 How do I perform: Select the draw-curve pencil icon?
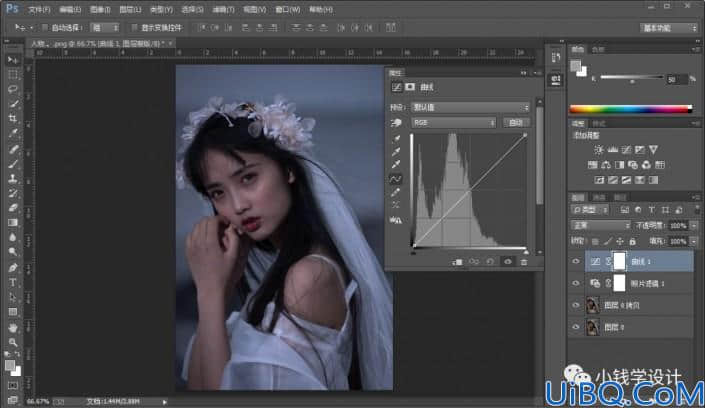tap(396, 193)
